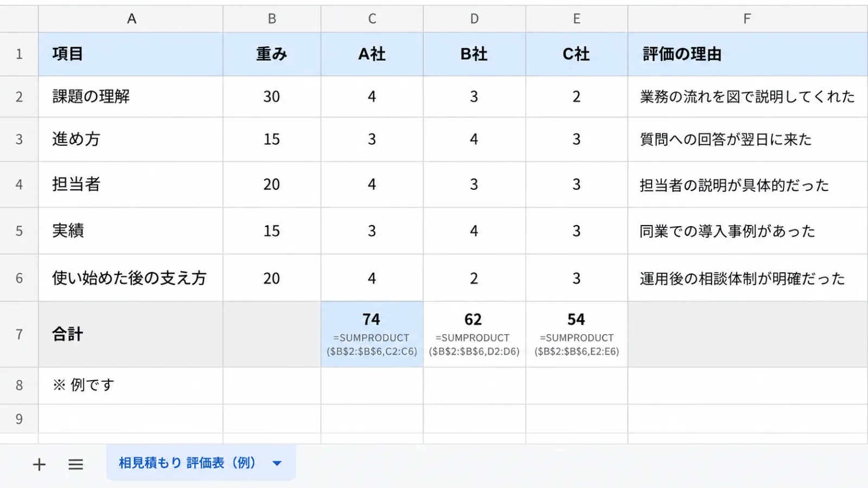868x488 pixels.
Task: Select the ※ 例です cell
Action: [x=131, y=386]
